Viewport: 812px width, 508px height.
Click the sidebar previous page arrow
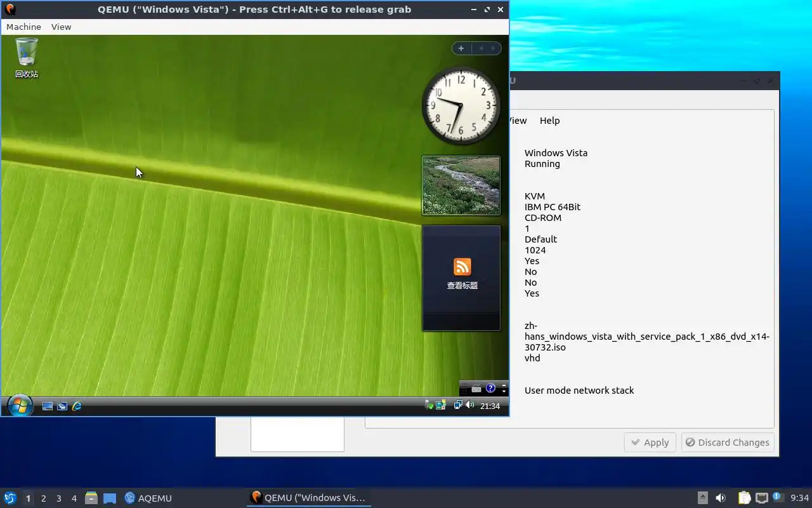pos(481,48)
